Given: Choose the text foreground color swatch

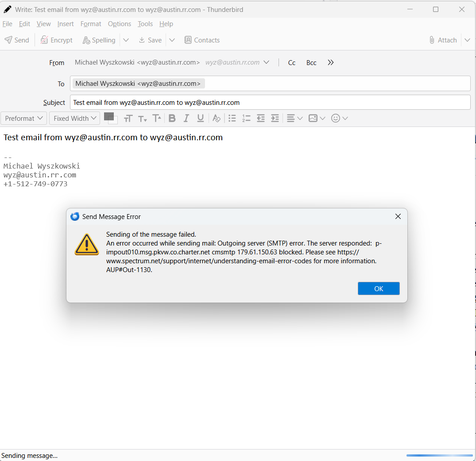Looking at the screenshot, I should click(x=108, y=116).
